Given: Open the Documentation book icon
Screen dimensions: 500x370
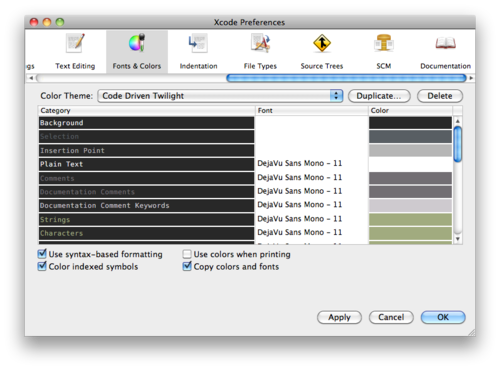Looking at the screenshot, I should (445, 43).
